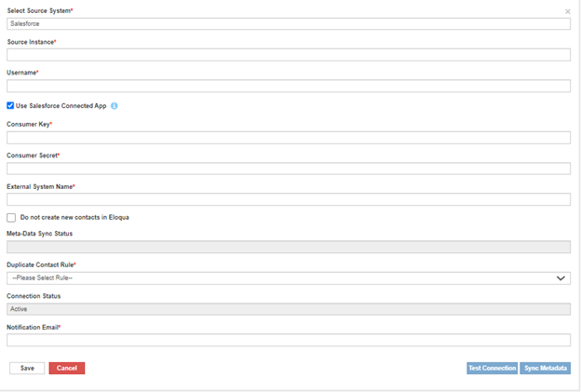Screen dimensions: 581x392
Task: Click the Notification Email input box
Action: coord(289,340)
